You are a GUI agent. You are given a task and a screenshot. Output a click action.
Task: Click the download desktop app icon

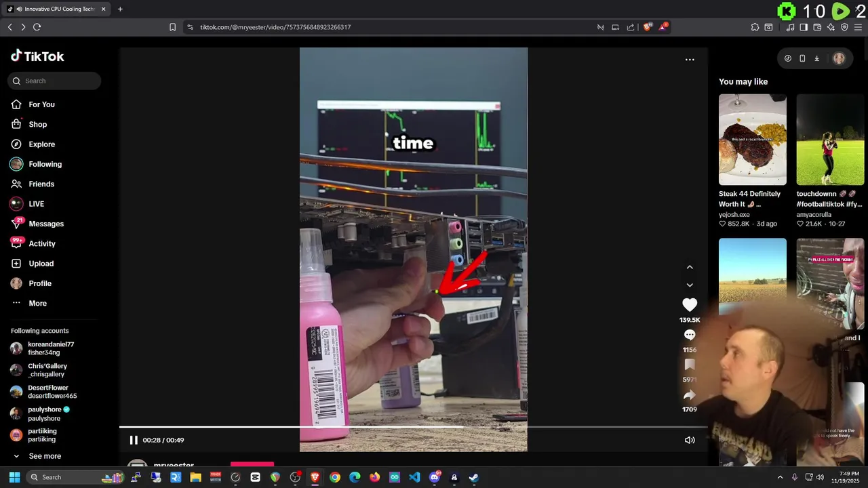click(x=816, y=58)
